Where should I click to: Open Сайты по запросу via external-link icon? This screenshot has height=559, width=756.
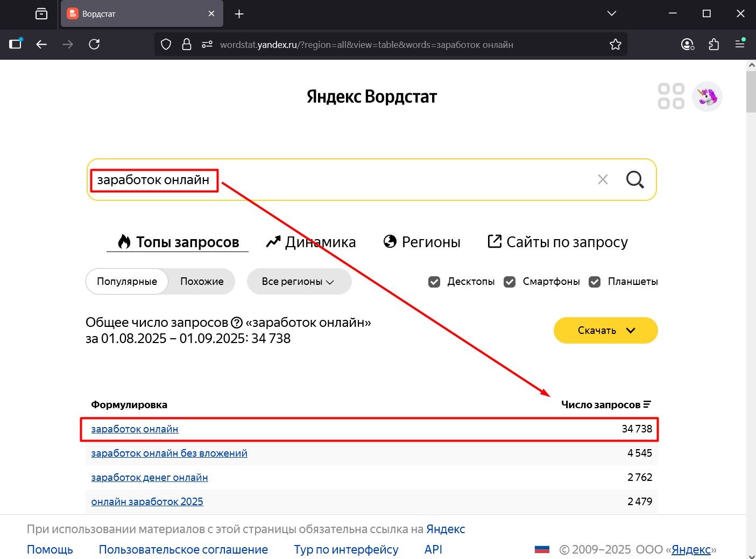(x=494, y=242)
